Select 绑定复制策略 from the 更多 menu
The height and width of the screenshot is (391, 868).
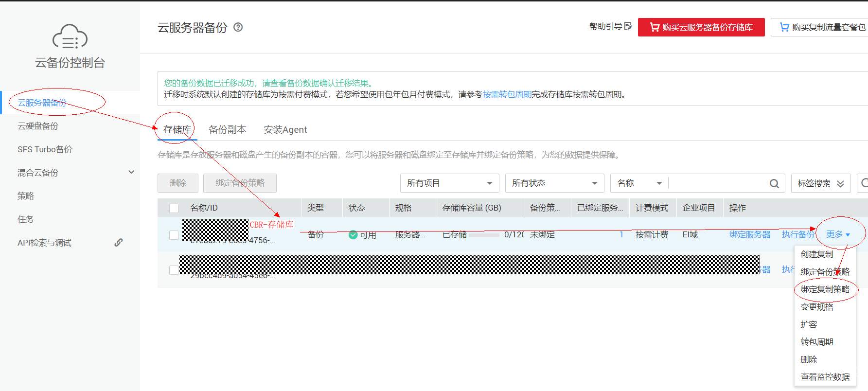click(825, 289)
